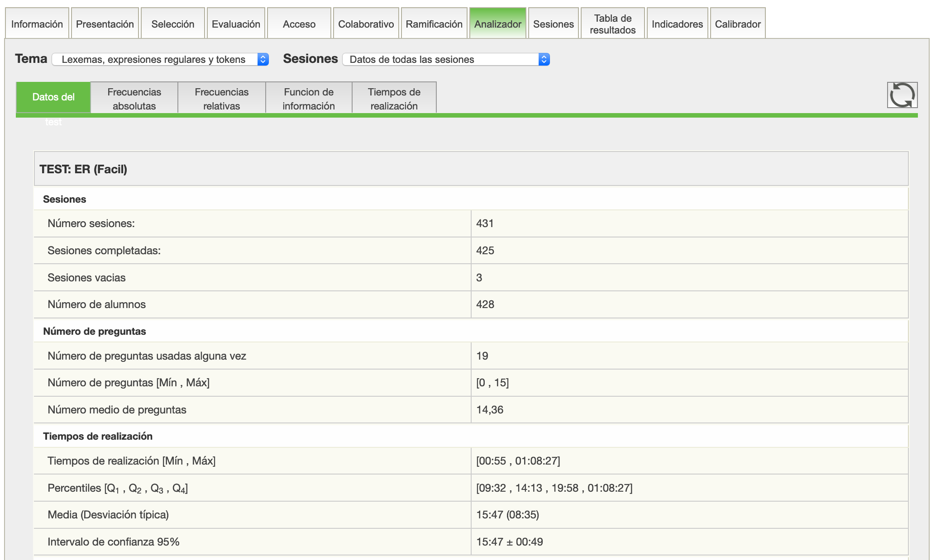Open Funcion de información subtab
936x560 pixels.
pos(309,99)
